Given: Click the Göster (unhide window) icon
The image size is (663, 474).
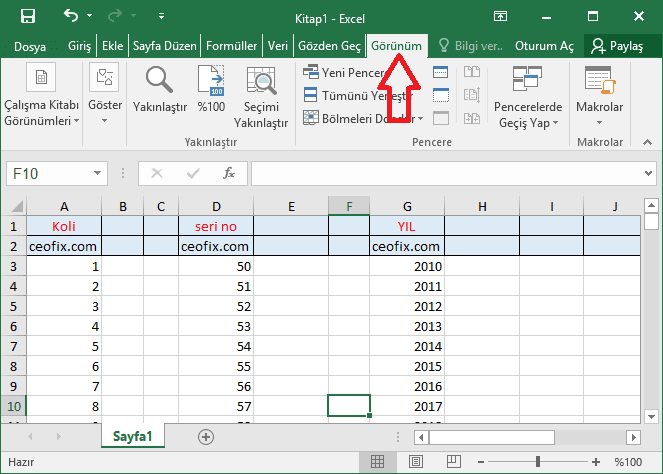Looking at the screenshot, I should 441,118.
